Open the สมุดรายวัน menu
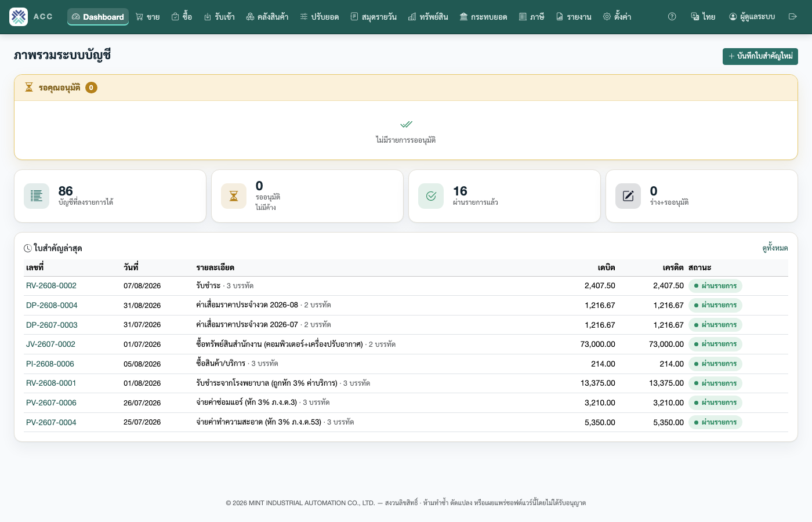 374,17
